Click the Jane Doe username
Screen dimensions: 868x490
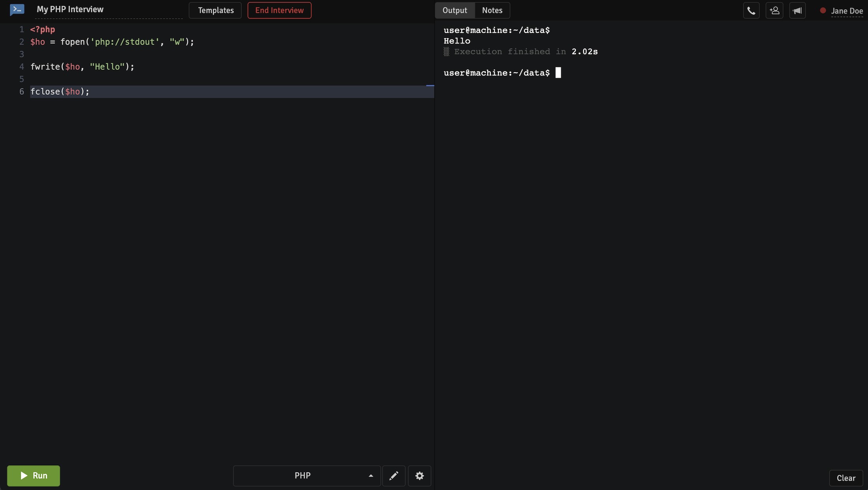point(847,11)
